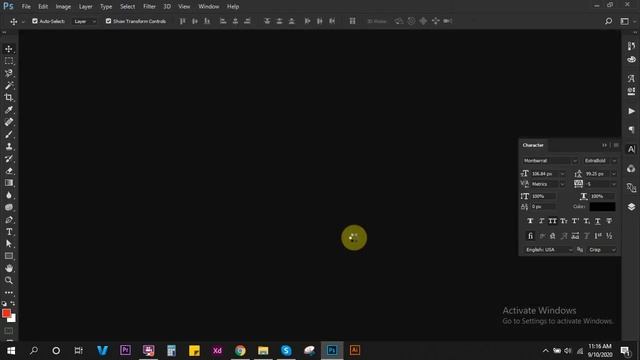Open the Metrics kerning dropdown

click(x=562, y=184)
